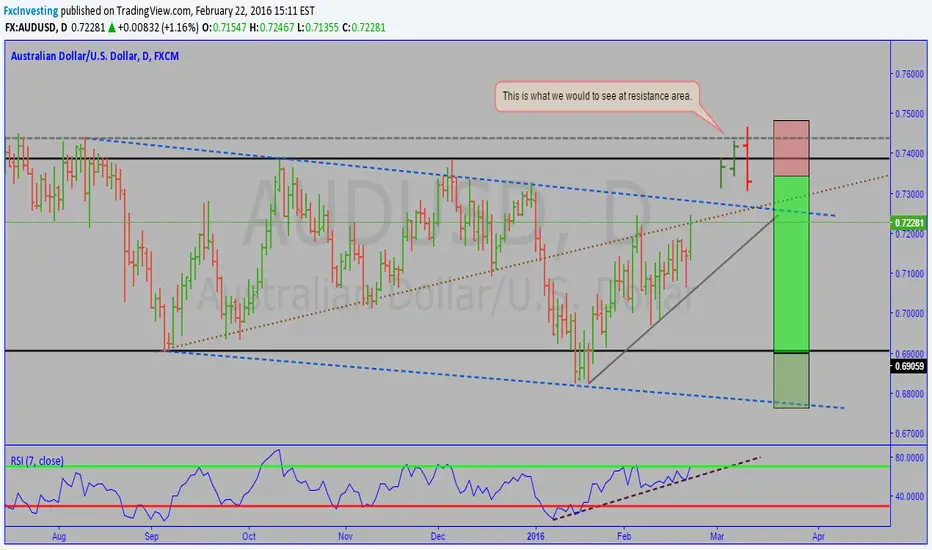Click the 80.0000 RSI axis label
Viewport: 932px width, 550px height.
909,457
